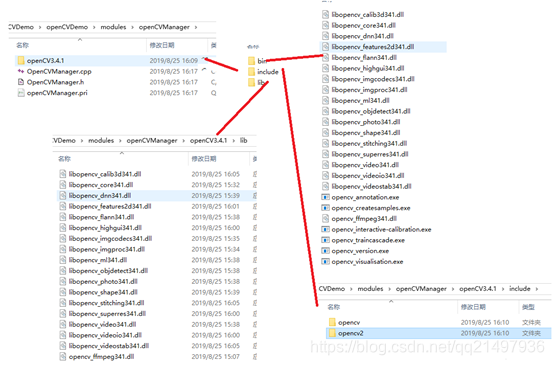Select libopencv_objdetect341.dll in the lib window
Image resolution: width=554 pixels, height=365 pixels.
(108, 271)
